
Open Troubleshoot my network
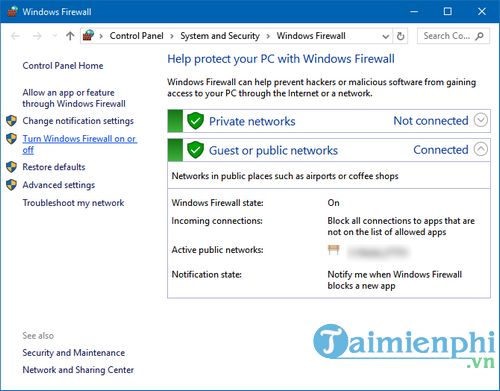[x=73, y=203]
